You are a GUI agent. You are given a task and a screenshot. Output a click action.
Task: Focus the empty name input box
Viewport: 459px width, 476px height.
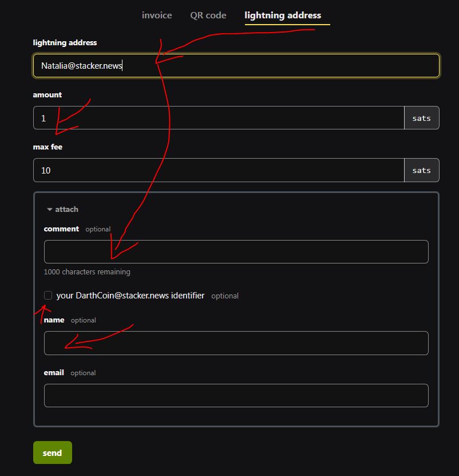point(236,343)
